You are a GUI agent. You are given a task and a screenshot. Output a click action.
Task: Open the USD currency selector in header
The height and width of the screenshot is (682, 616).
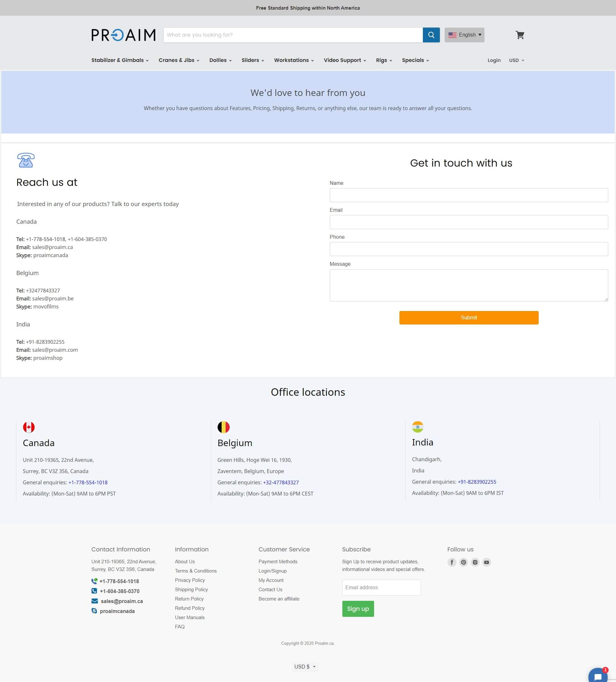tap(516, 60)
